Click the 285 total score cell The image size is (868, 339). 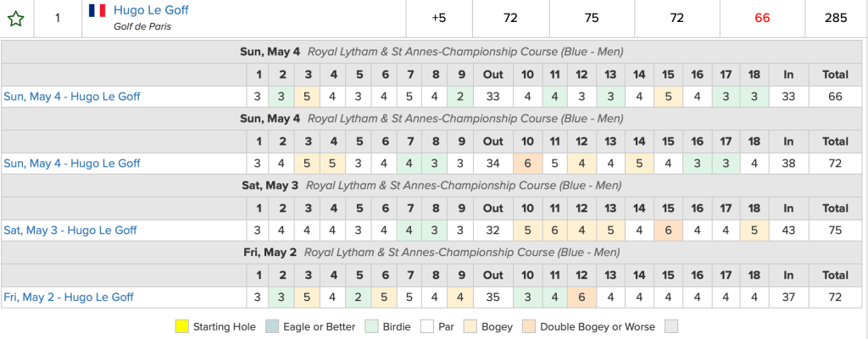(x=835, y=18)
